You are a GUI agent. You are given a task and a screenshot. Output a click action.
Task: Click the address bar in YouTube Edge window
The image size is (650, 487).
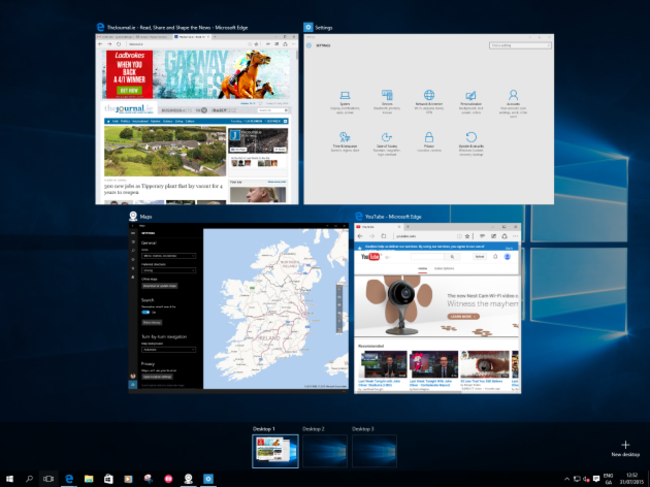pos(424,236)
